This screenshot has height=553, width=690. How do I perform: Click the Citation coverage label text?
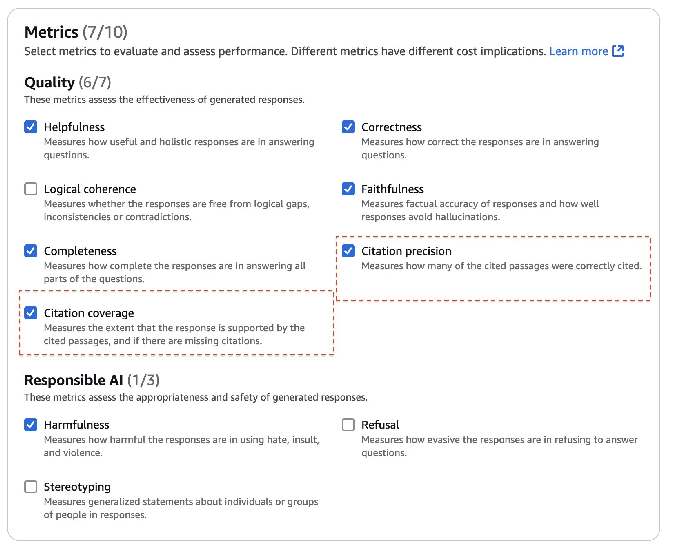coord(89,313)
